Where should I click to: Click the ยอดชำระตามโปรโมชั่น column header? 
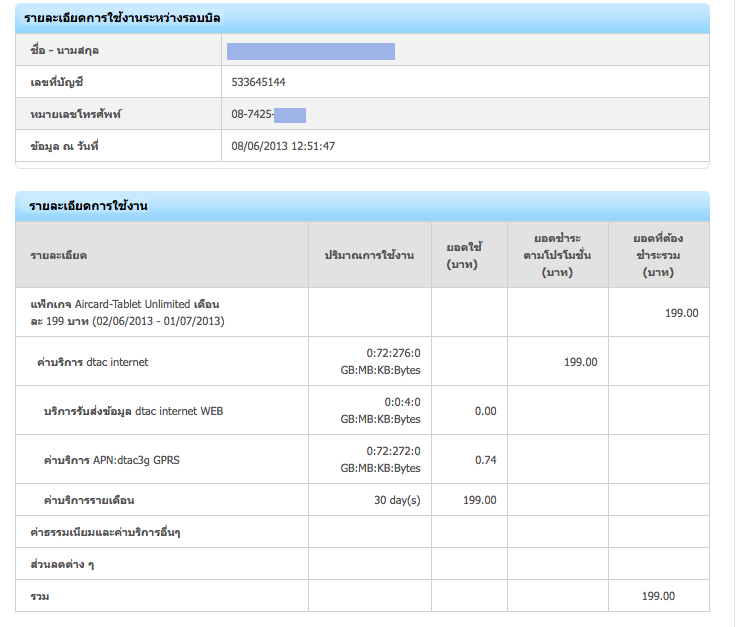(557, 255)
